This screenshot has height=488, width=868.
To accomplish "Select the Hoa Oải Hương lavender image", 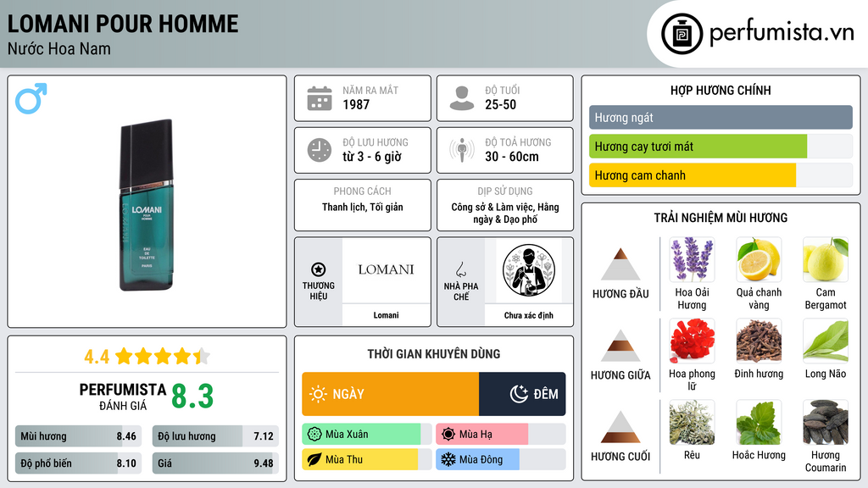I will [692, 259].
